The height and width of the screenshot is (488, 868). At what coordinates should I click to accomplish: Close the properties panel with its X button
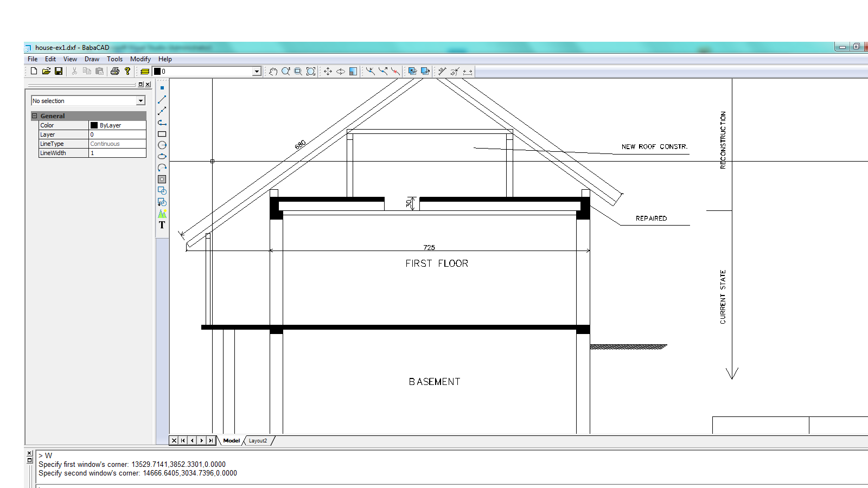[148, 85]
